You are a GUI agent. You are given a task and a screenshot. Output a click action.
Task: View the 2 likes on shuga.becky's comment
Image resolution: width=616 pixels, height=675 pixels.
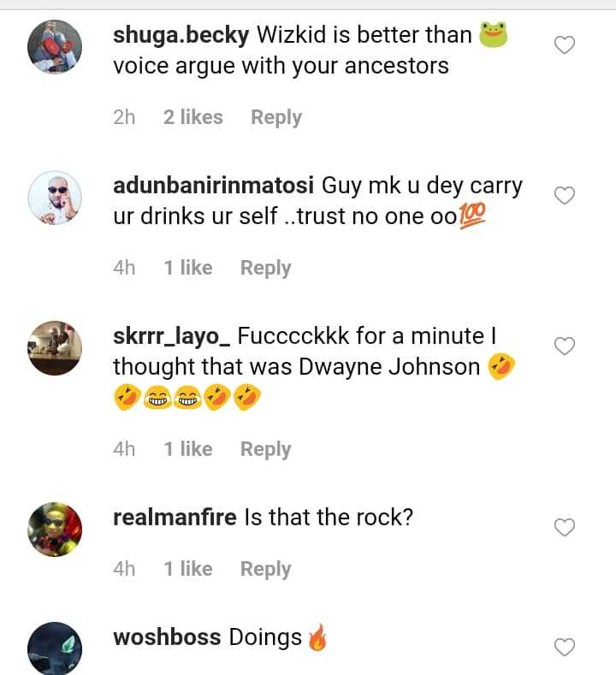pos(193,117)
